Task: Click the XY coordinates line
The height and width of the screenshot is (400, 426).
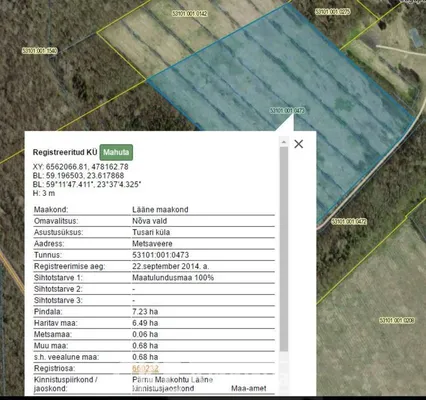Action: (80, 167)
